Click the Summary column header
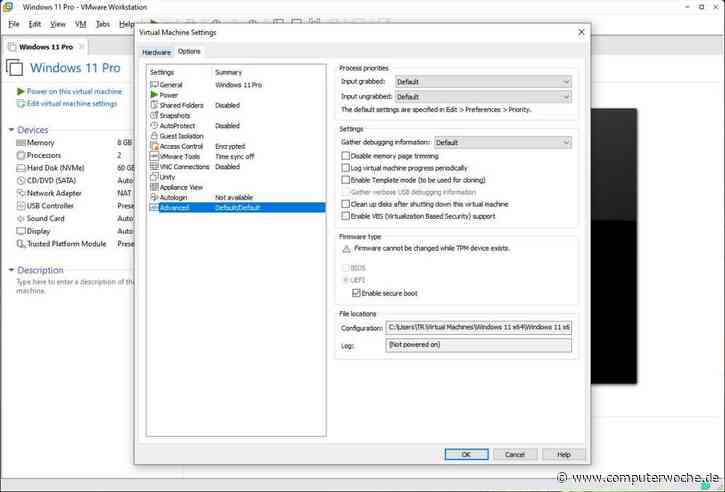Image resolution: width=725 pixels, height=492 pixels. point(228,72)
